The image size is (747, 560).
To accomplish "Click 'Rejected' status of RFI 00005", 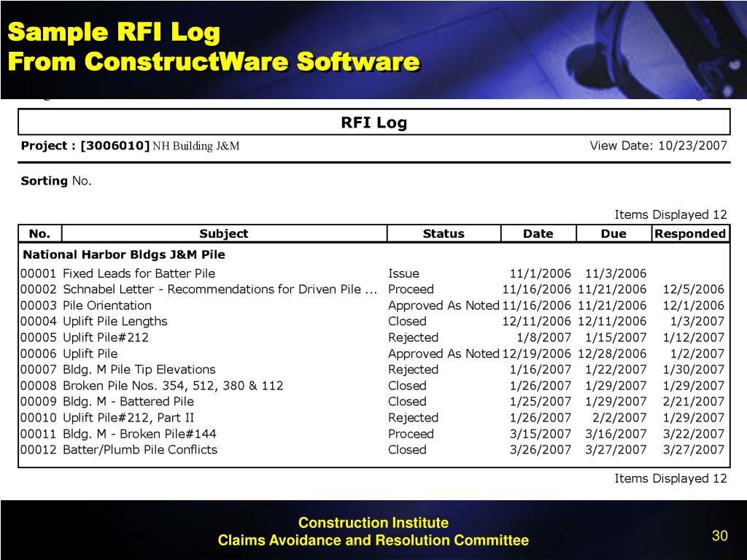I will (414, 338).
